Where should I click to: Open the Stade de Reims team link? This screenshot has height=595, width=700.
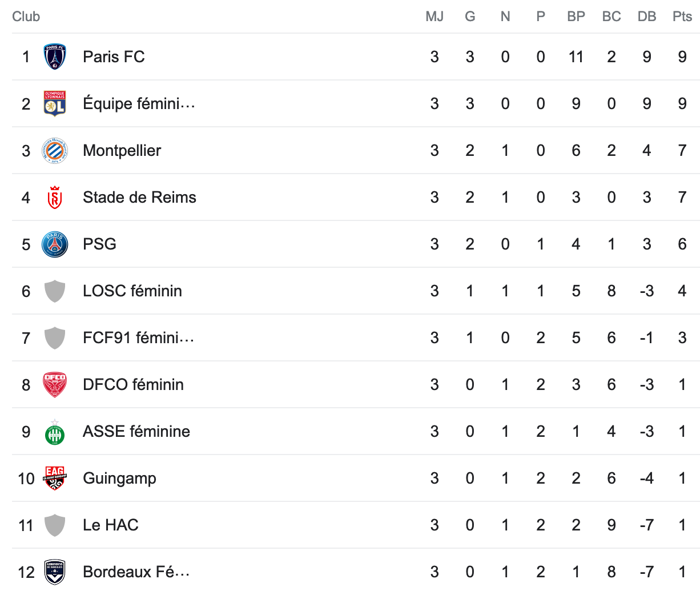[x=139, y=198]
